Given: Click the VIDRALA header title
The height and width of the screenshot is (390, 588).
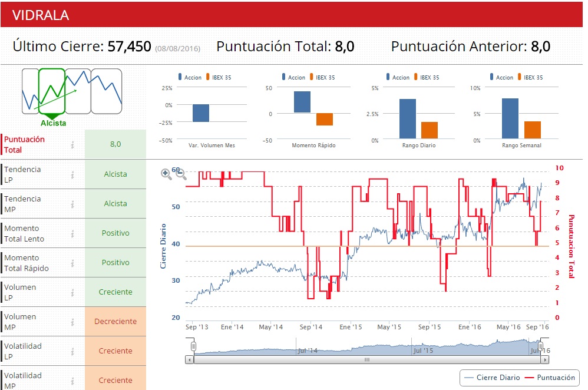Looking at the screenshot, I should [41, 15].
